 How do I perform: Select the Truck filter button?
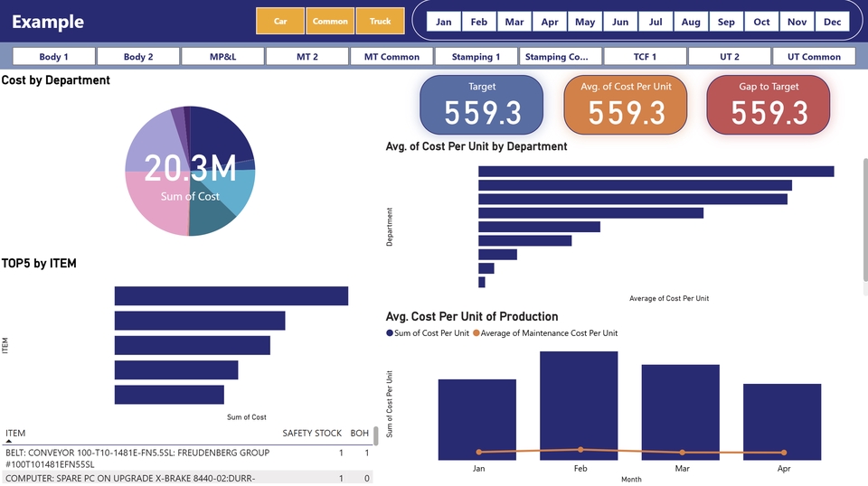point(380,22)
